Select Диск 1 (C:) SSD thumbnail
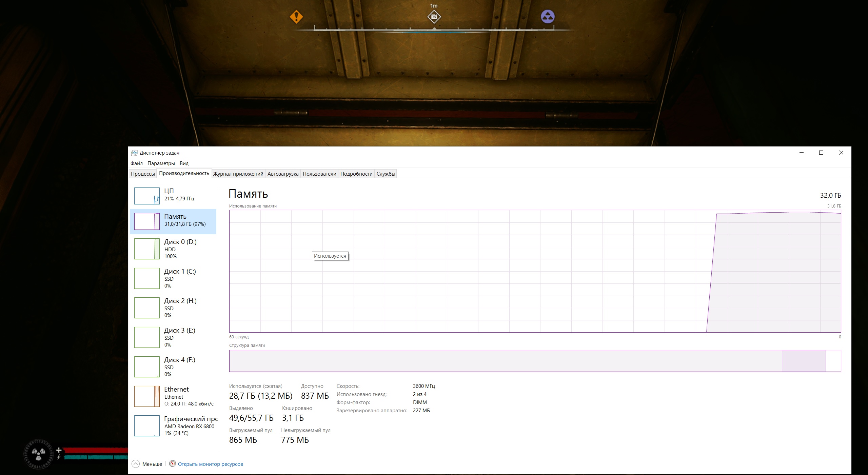Viewport: 868px width, 475px height. (x=147, y=278)
